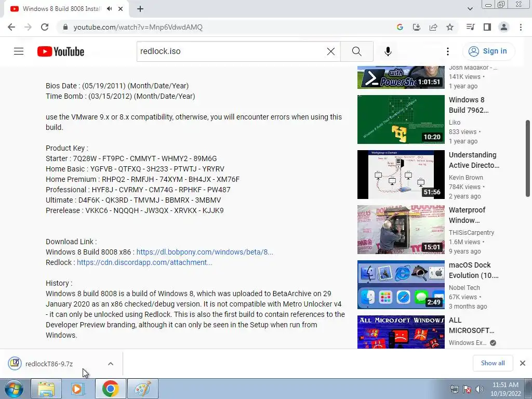Open the Paint taskbar icon

(x=142, y=389)
